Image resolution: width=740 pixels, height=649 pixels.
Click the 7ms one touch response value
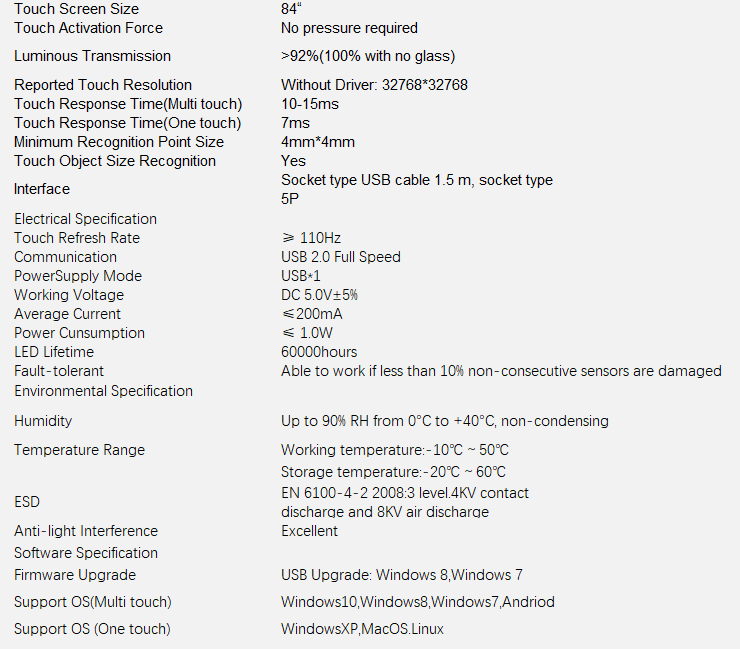295,123
